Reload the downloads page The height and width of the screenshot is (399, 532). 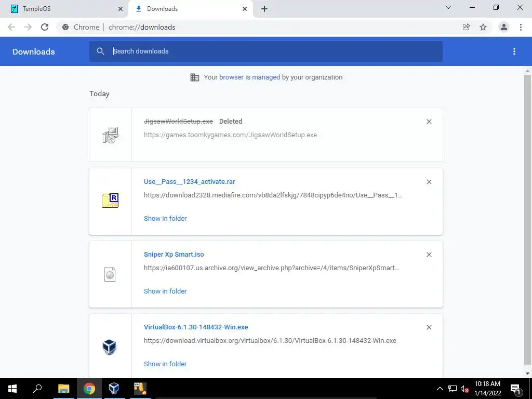pos(45,27)
